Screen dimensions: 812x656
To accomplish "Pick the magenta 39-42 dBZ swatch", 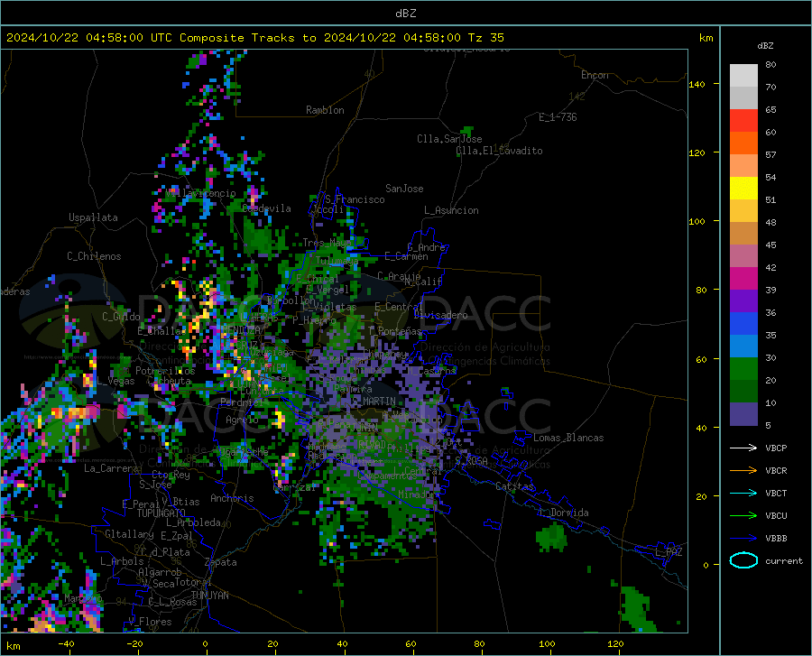I will 743,279.
